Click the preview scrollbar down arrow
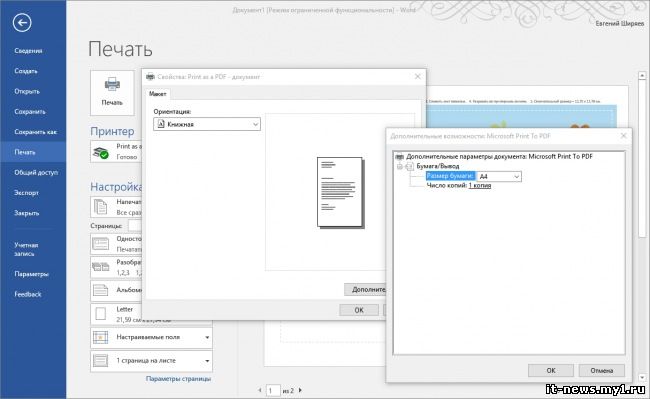This screenshot has height=399, width=650. [642, 377]
